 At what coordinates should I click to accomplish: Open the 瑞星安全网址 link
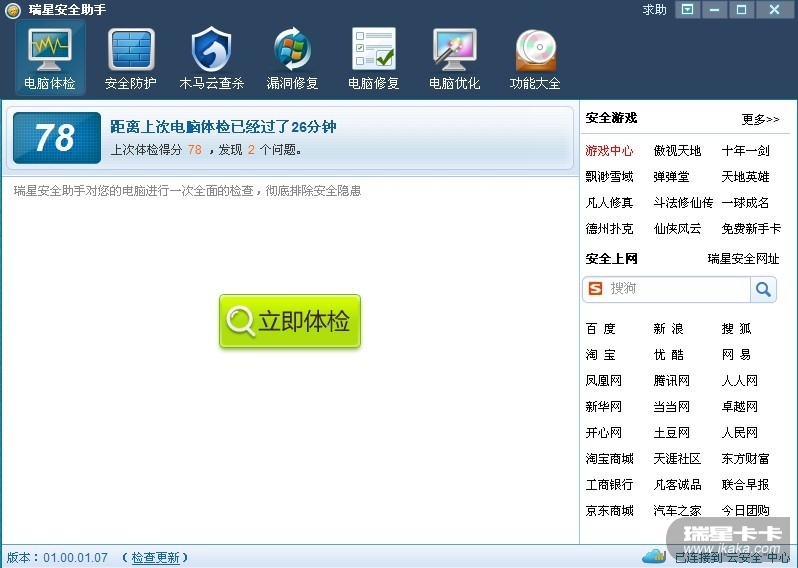click(x=744, y=259)
